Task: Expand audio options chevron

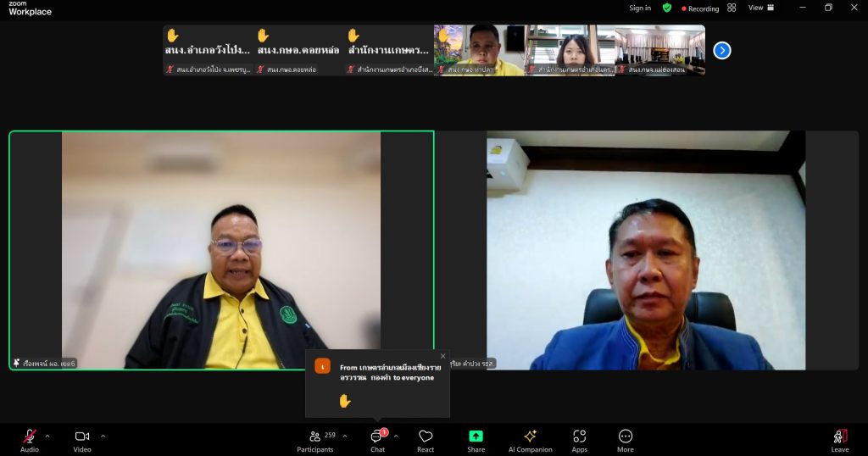Action: (x=47, y=437)
